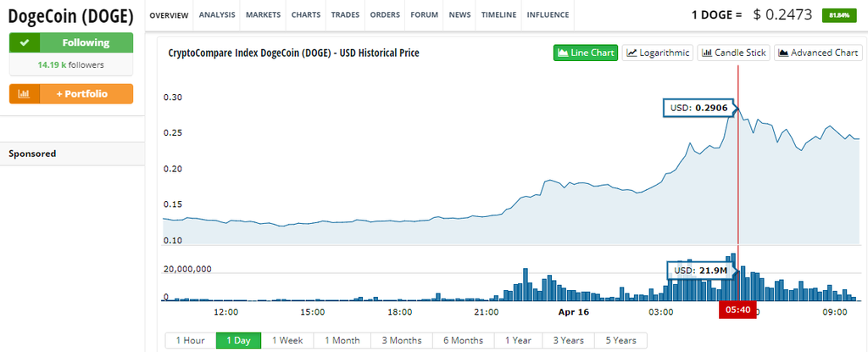Open the Overview tab
The width and height of the screenshot is (868, 352).
169,15
